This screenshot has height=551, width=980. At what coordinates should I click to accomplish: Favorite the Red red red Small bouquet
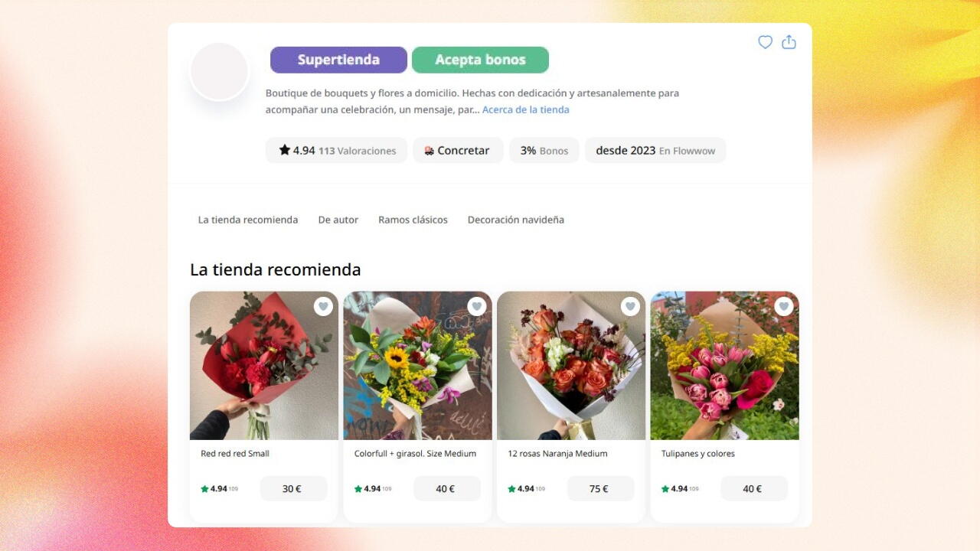(x=323, y=306)
